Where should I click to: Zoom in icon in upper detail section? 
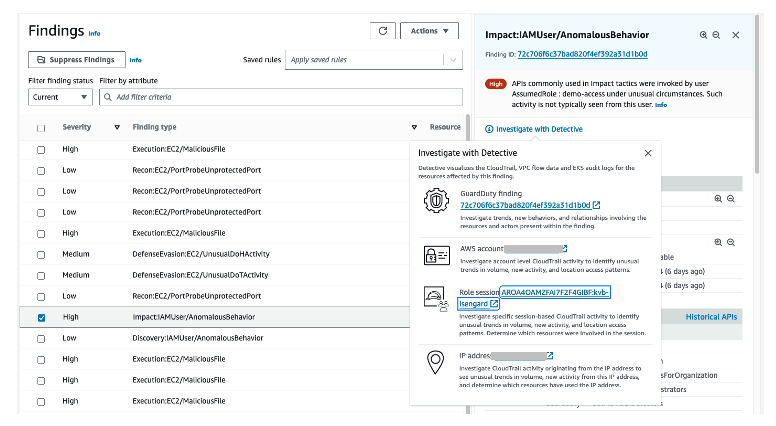tap(718, 199)
